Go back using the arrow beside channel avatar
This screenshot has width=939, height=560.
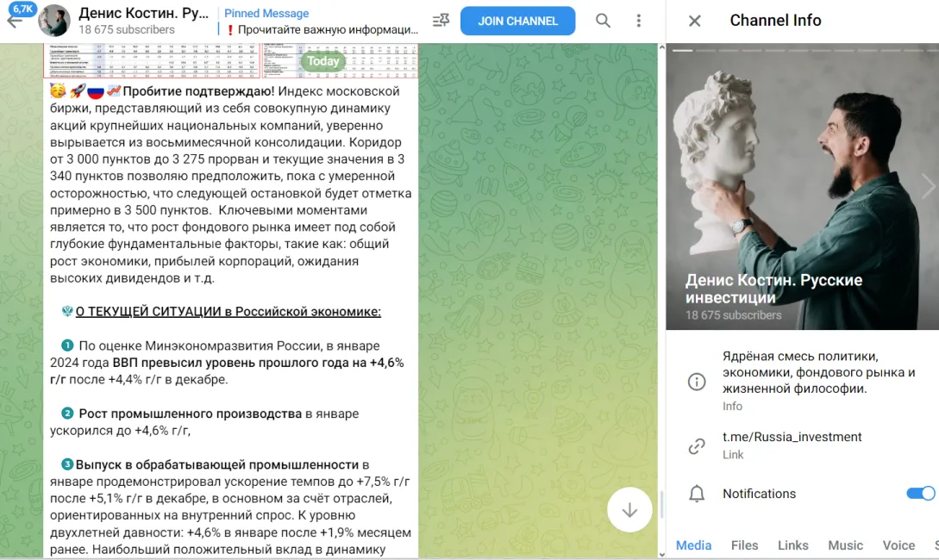pyautogui.click(x=15, y=22)
